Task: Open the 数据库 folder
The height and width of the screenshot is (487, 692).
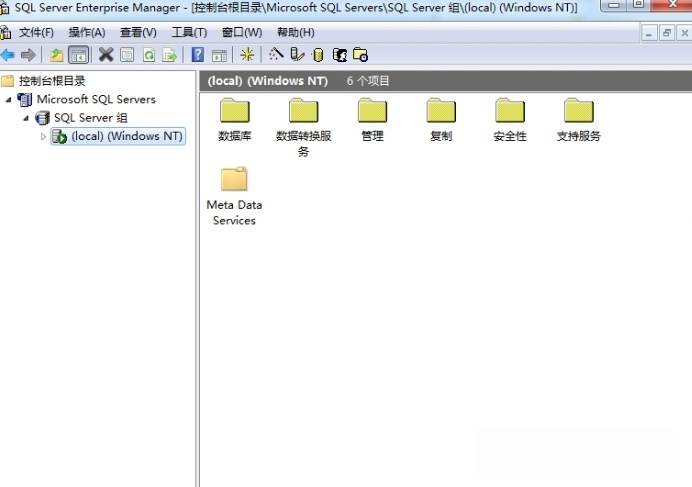Action: [x=235, y=120]
